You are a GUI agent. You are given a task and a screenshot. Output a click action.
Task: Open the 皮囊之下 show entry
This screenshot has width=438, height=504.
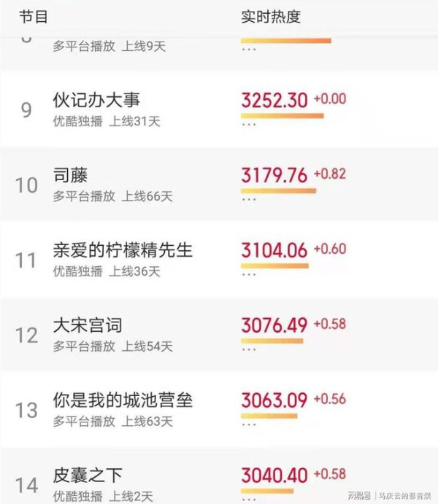(x=88, y=475)
